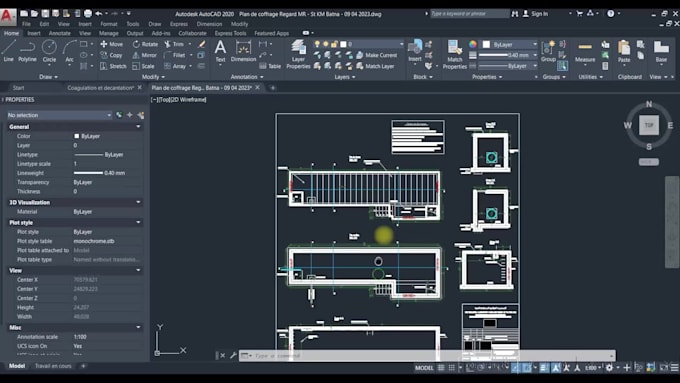Select the Dimension tool
This screenshot has height=383, width=680.
[243, 50]
